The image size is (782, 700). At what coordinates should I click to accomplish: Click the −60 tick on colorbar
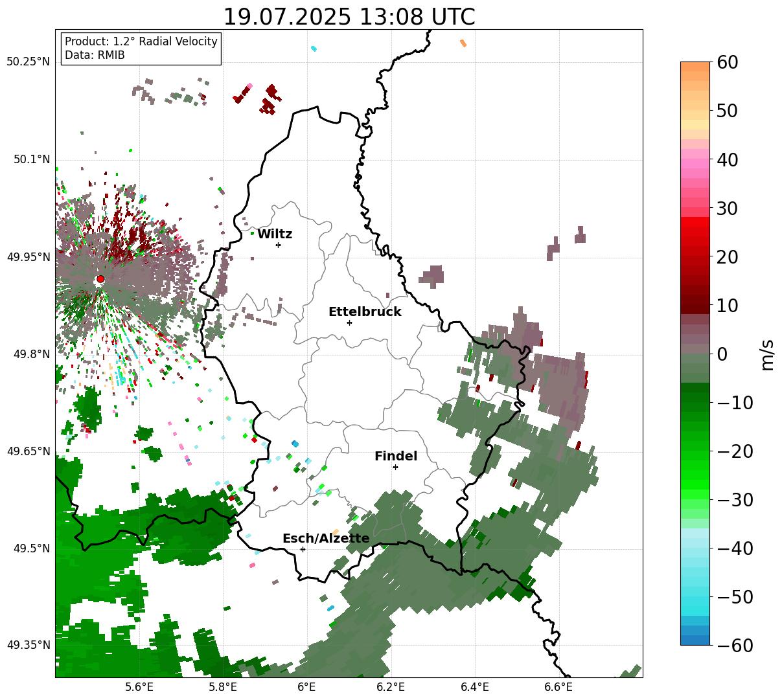735,645
